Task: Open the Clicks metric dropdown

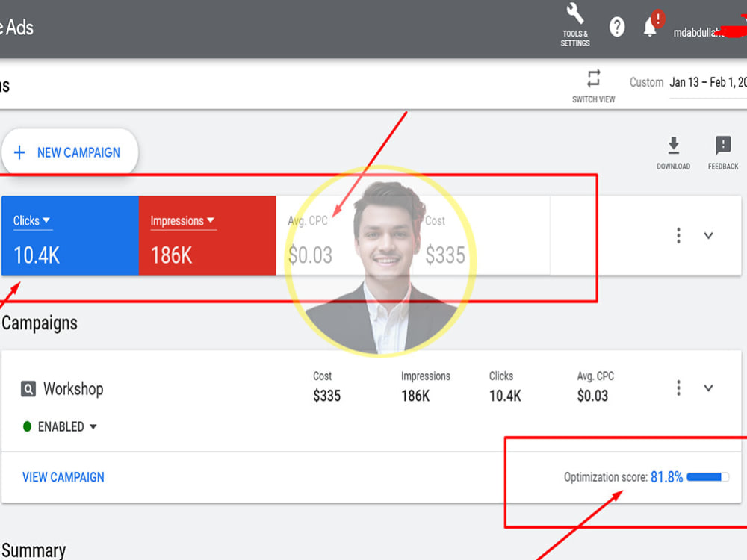Action: 32,221
